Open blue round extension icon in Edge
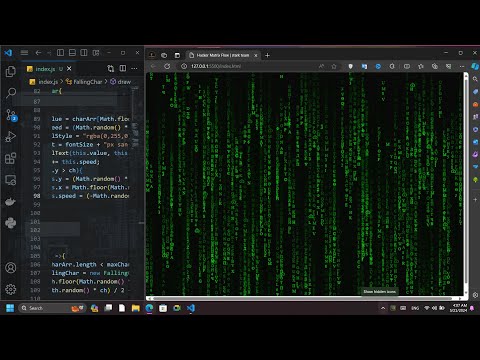 [x=378, y=66]
